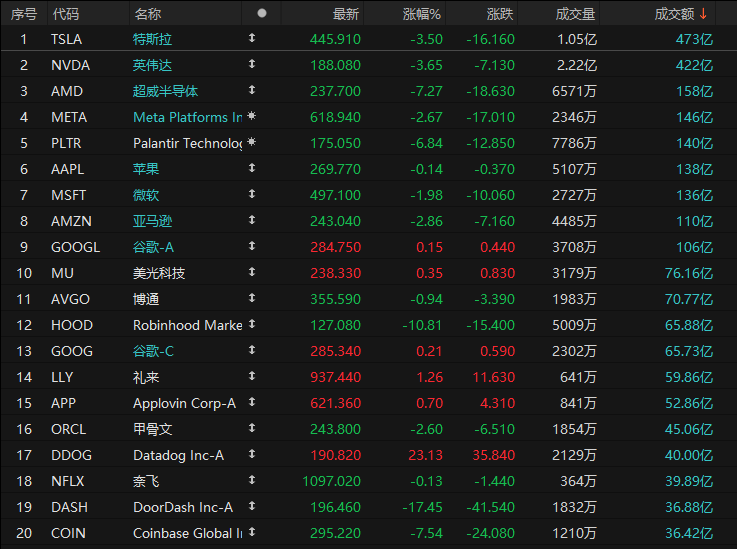
Task: Select the Robinhood Marke name cell
Action: tap(188, 325)
